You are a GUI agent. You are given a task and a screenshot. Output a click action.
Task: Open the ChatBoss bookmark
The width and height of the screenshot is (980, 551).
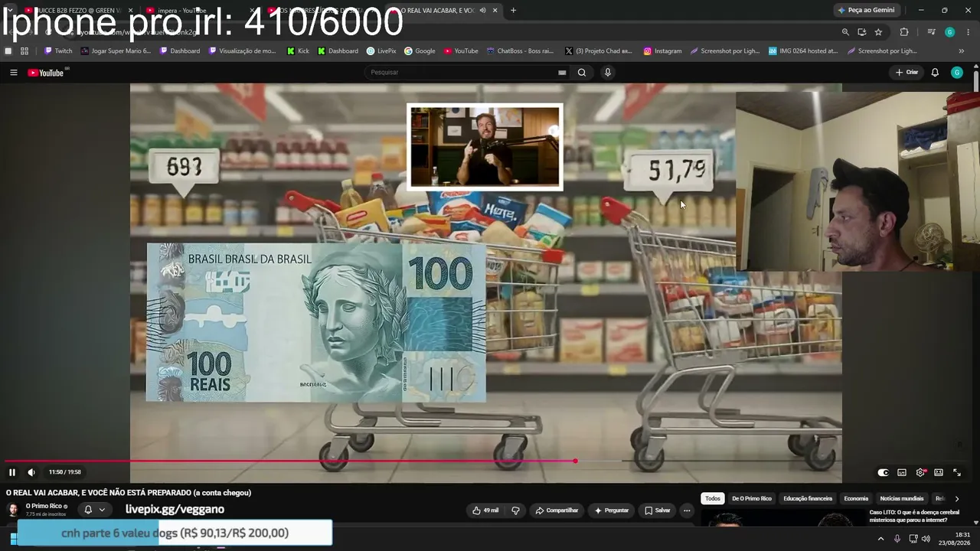click(x=520, y=51)
